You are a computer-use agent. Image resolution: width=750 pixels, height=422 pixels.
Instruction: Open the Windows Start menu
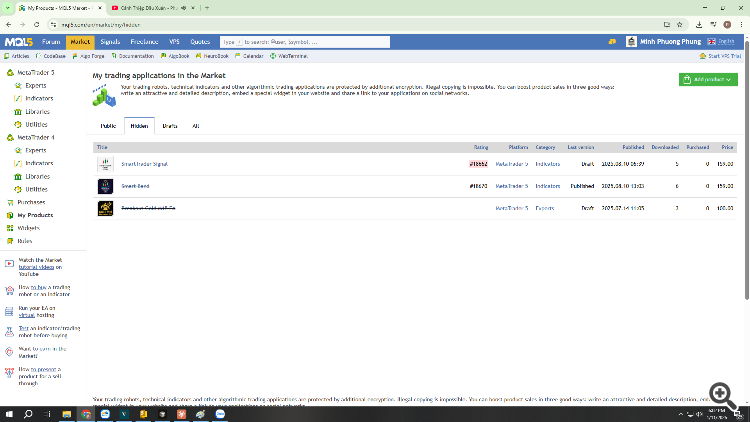click(9, 414)
